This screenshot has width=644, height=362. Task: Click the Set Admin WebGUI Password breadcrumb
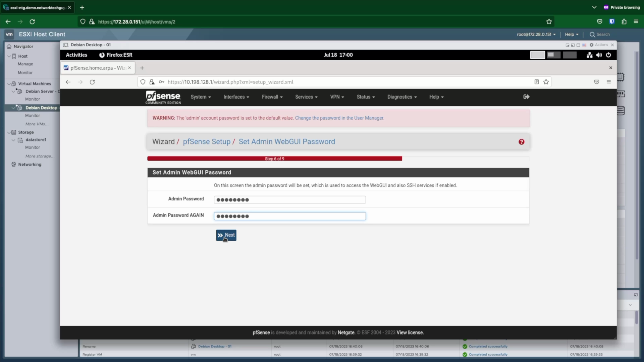pyautogui.click(x=287, y=141)
